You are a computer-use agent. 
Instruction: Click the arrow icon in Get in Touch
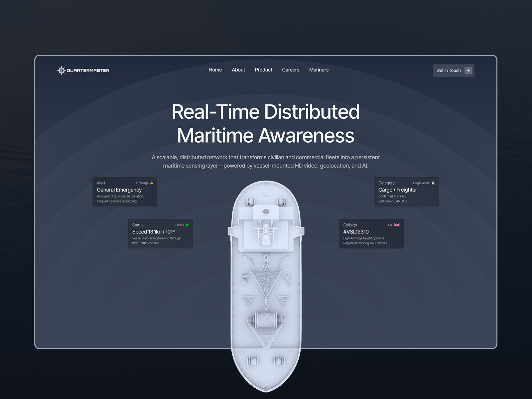468,70
